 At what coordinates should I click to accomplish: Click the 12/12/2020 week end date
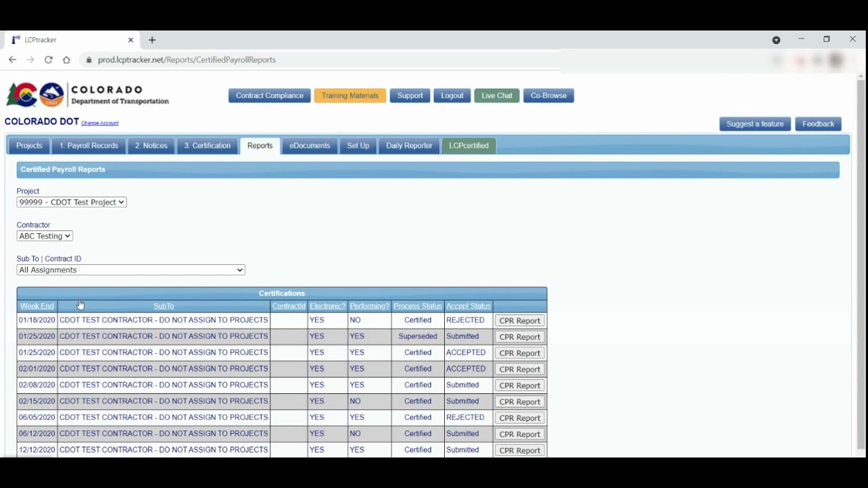click(37, 450)
